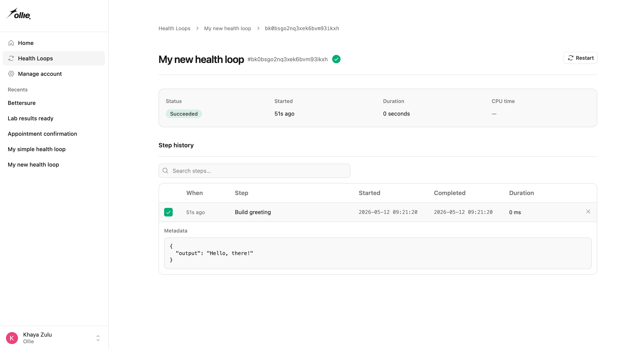Open the Bettersure recent item
The height and width of the screenshot is (349, 644).
[x=22, y=103]
